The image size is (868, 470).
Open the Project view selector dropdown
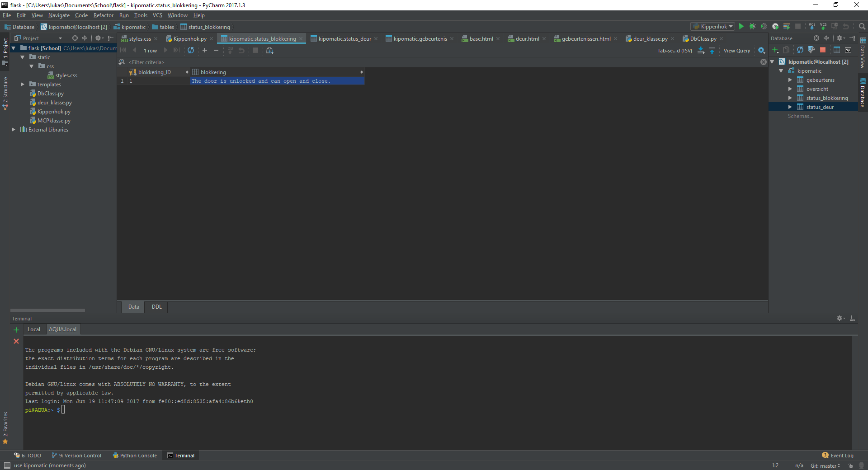pyautogui.click(x=38, y=38)
